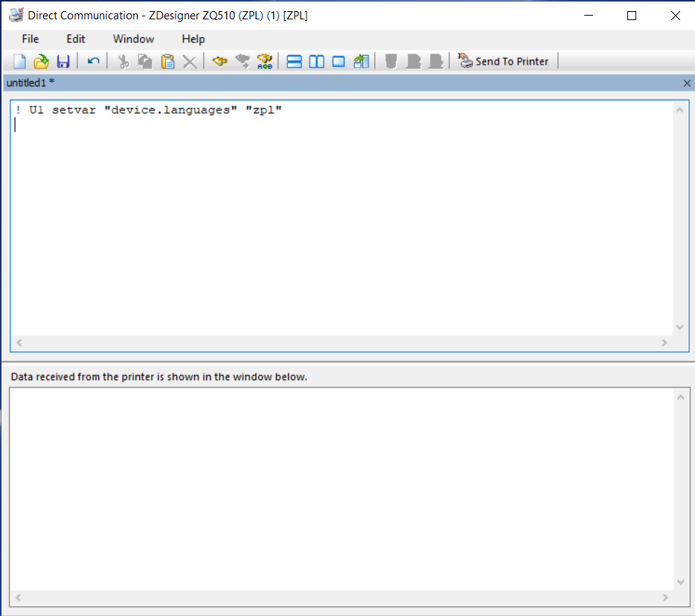Click the find binoculars icon

[220, 62]
